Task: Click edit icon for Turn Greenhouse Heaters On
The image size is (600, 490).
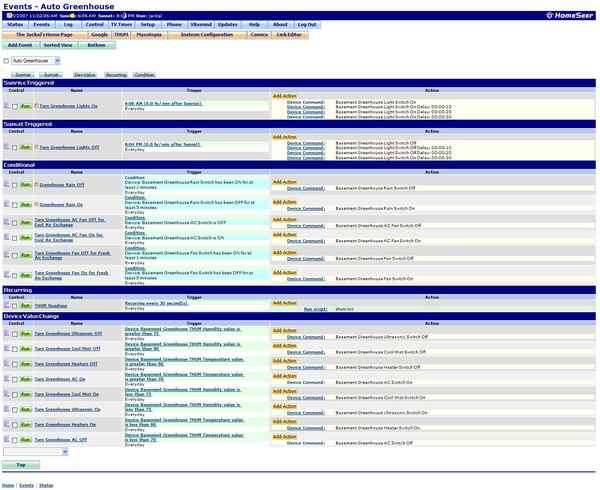Action: 7,424
